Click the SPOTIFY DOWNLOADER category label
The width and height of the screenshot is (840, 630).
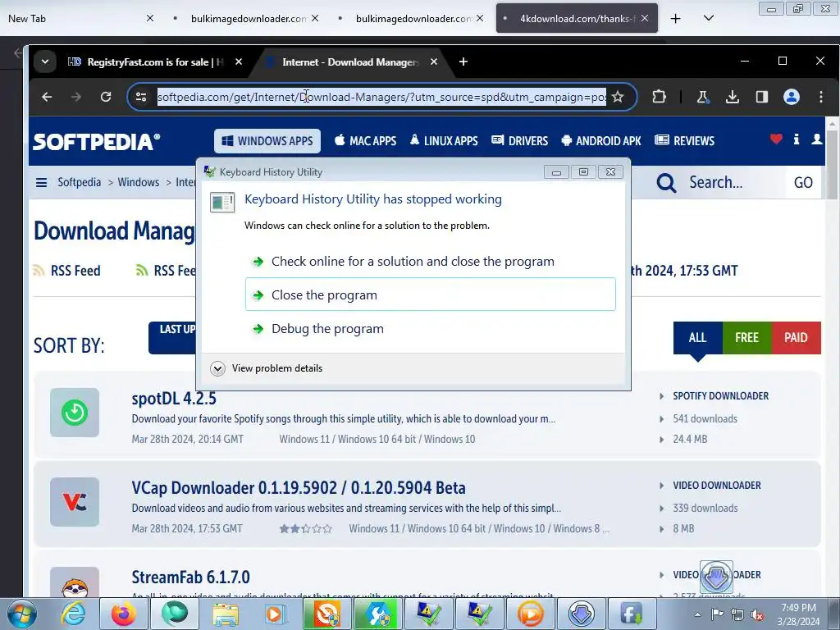720,396
